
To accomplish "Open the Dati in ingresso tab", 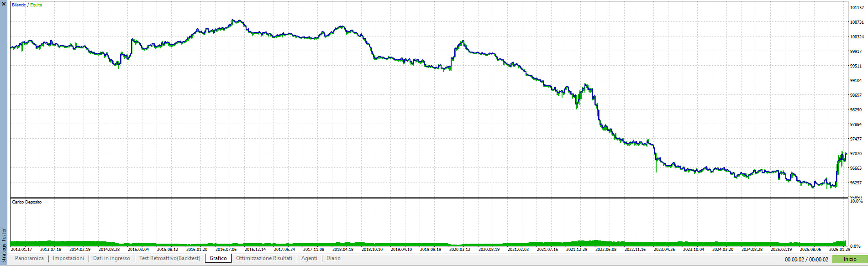I will [x=111, y=259].
